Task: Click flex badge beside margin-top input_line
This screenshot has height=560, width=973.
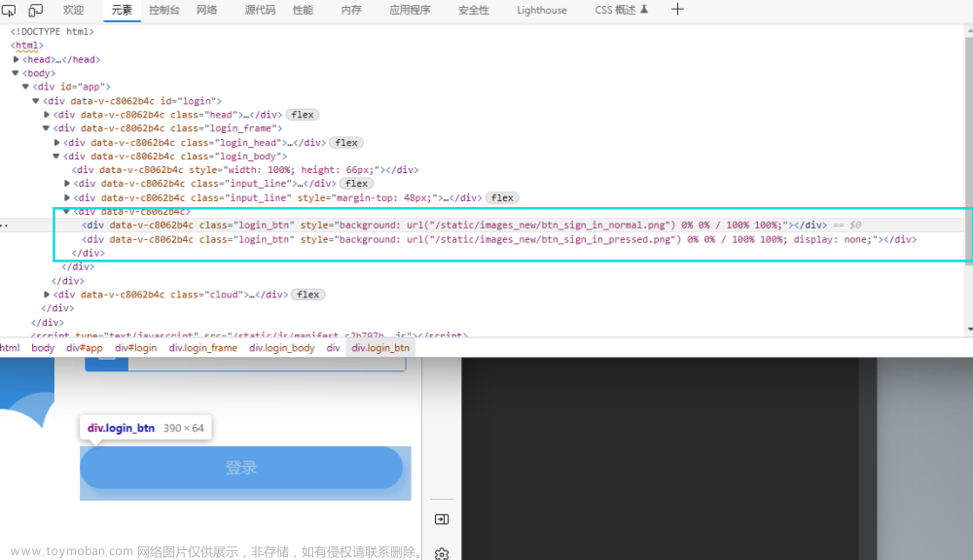Action: [x=502, y=197]
